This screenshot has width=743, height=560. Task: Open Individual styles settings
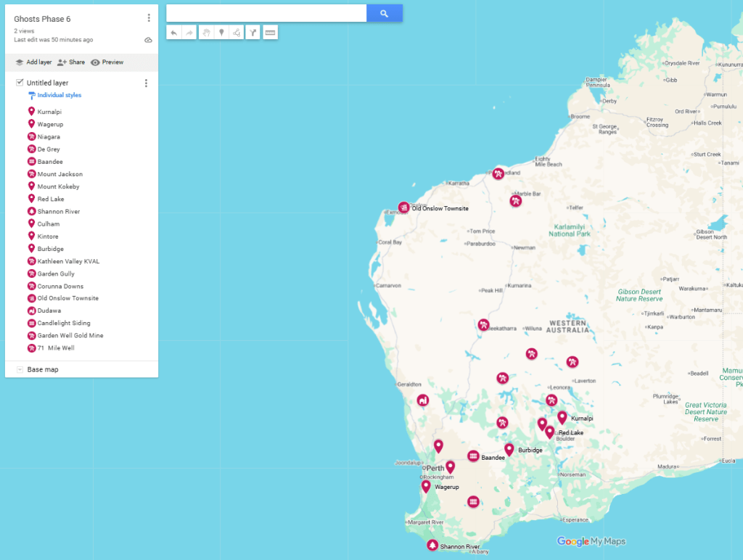pyautogui.click(x=59, y=95)
